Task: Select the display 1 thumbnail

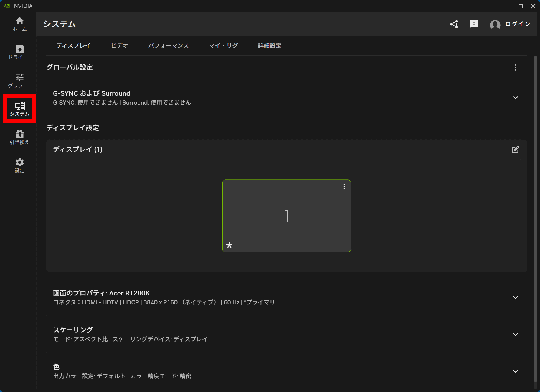Action: [287, 216]
